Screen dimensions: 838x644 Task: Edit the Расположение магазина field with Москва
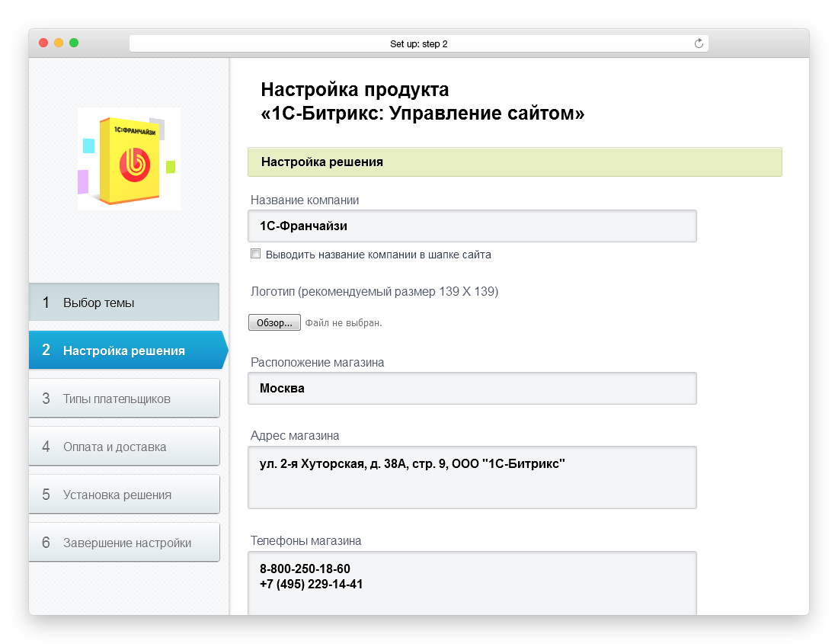pyautogui.click(x=472, y=389)
